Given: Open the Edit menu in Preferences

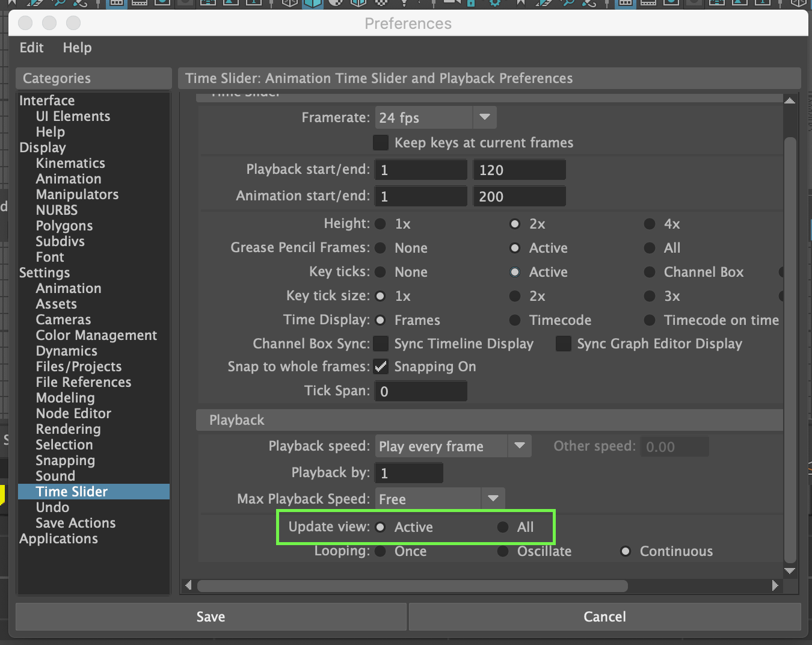Looking at the screenshot, I should pyautogui.click(x=31, y=48).
